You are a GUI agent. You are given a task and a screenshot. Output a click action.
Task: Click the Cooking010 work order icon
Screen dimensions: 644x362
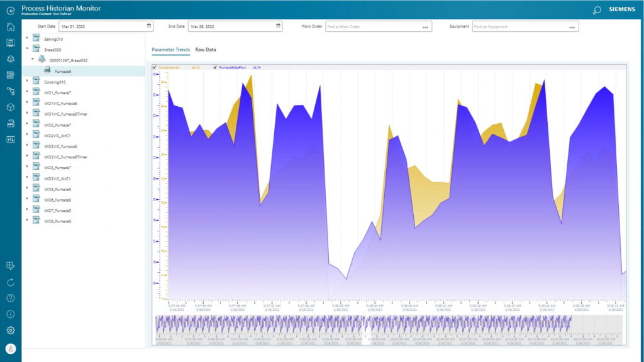pos(36,81)
